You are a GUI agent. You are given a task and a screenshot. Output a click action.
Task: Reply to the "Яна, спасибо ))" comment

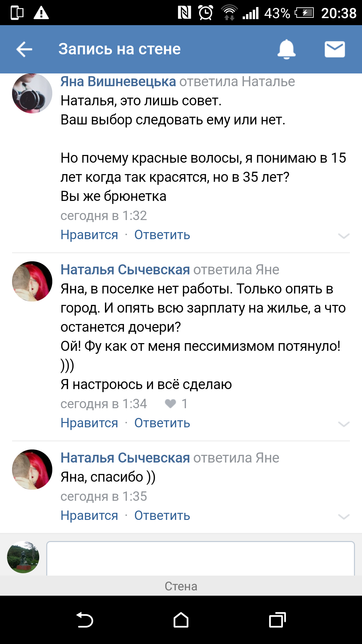pos(162,516)
